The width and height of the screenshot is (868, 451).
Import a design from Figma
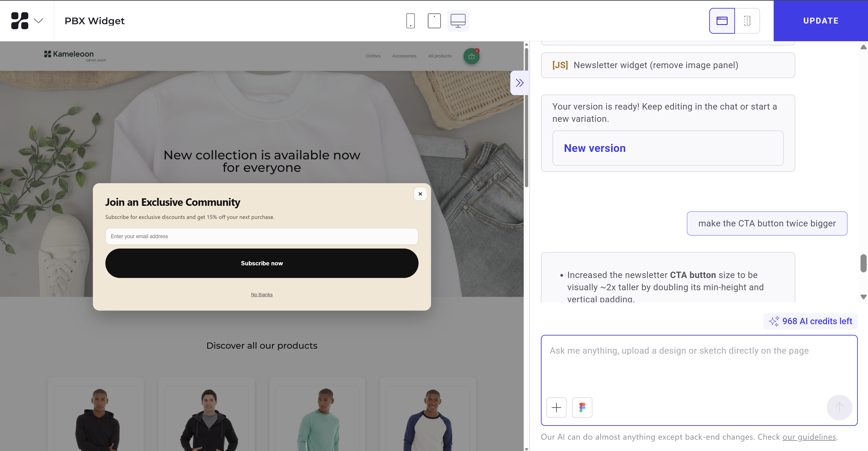[582, 408]
